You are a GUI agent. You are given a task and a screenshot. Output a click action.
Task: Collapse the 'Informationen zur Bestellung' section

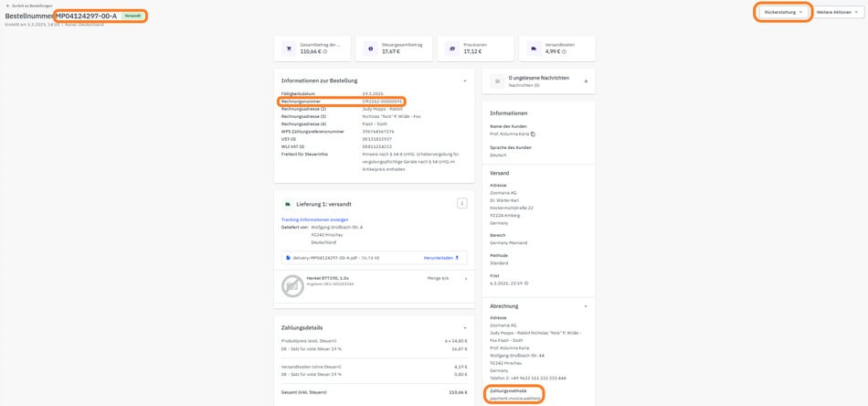[x=465, y=80]
